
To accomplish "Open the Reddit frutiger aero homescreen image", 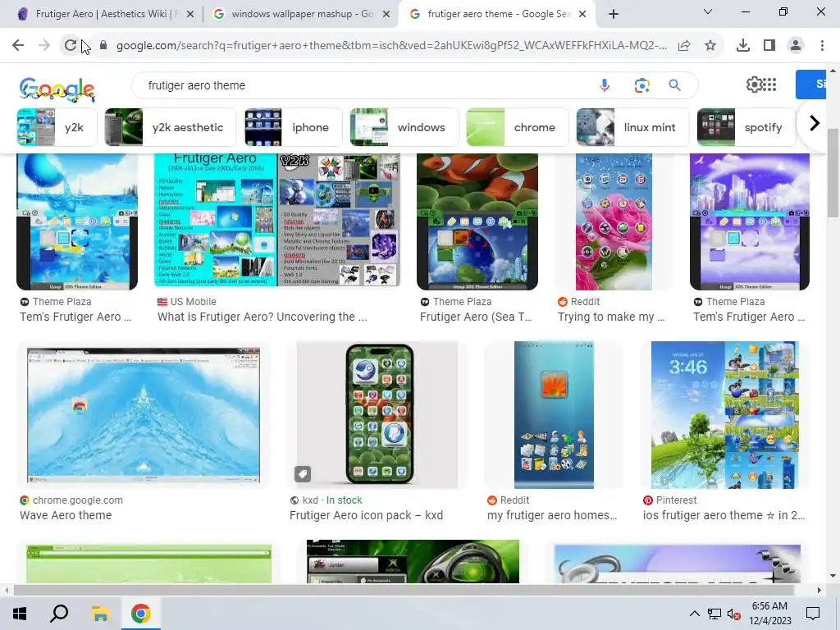I will coord(554,415).
